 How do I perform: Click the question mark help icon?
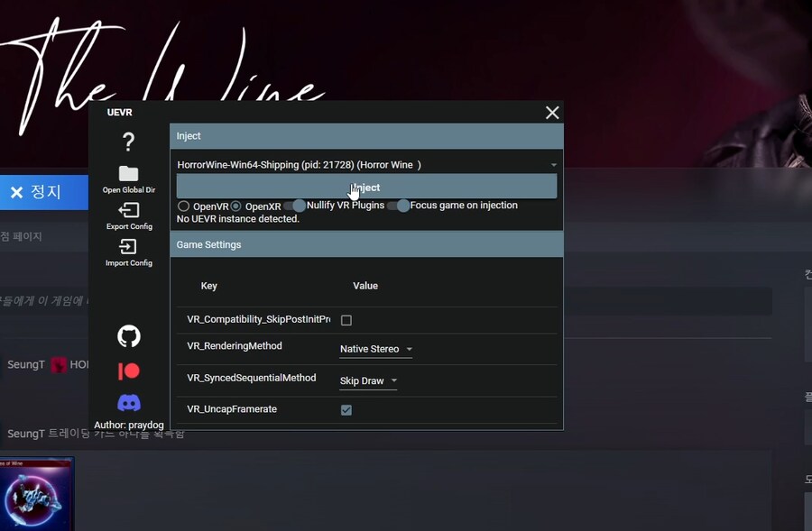click(128, 142)
